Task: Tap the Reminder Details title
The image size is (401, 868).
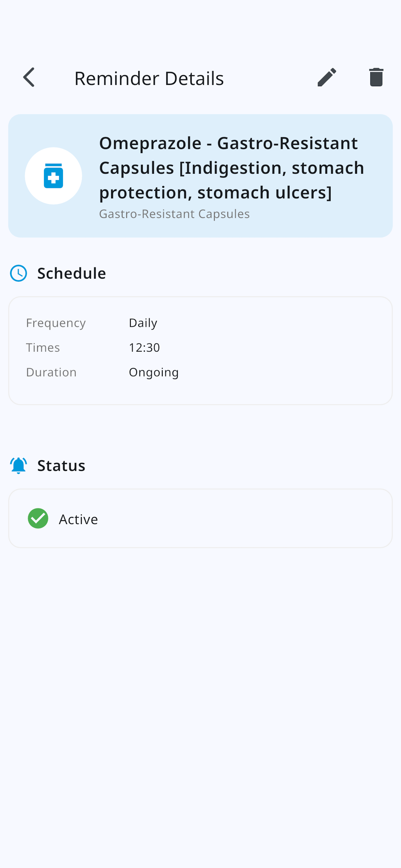Action: [149, 78]
